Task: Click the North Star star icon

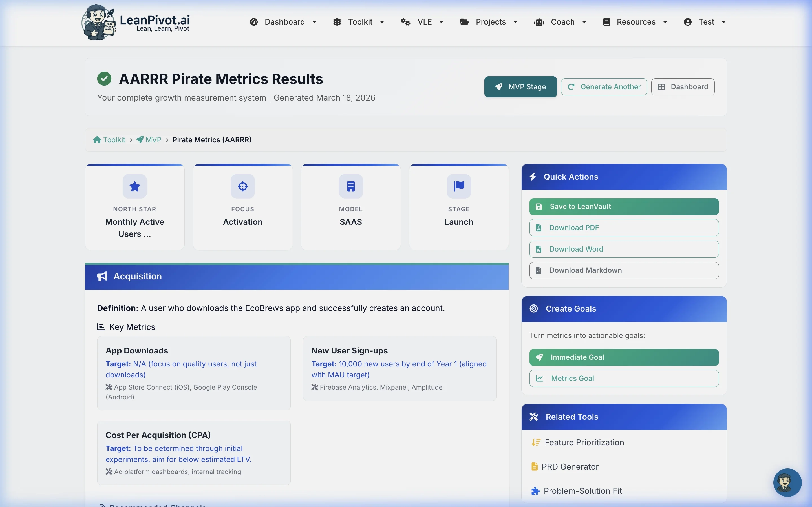Action: click(134, 186)
